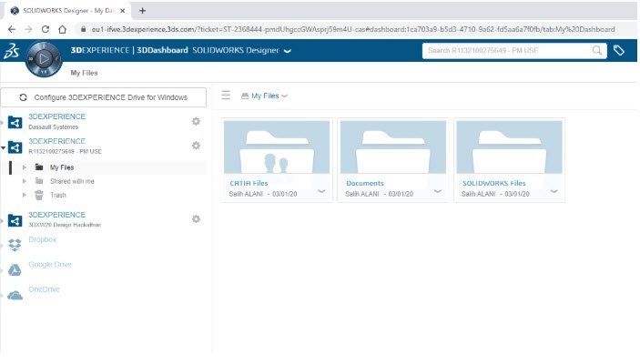Viewport: 640px width, 364px height.
Task: Click the PM USE 3DEXPERIENCE drive icon
Action: [15, 147]
